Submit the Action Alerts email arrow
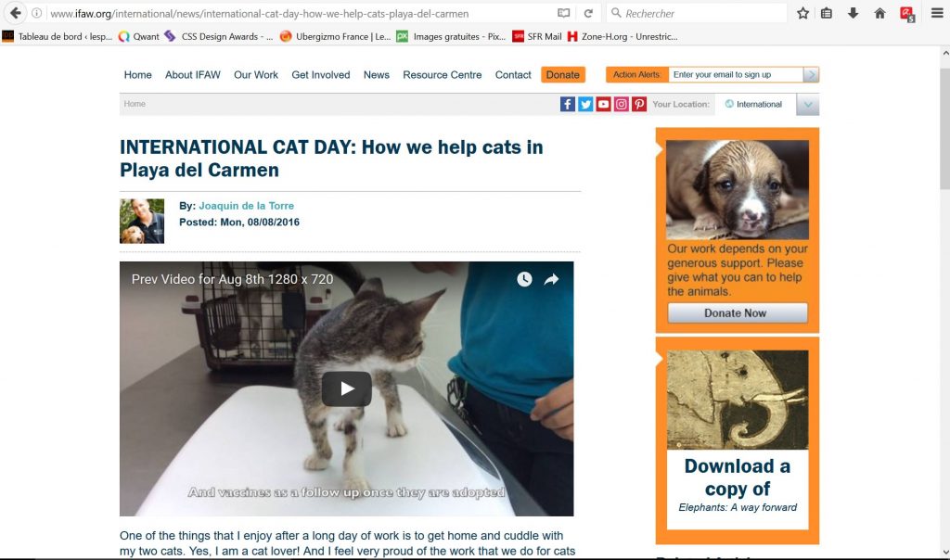The image size is (950, 560). pos(811,74)
